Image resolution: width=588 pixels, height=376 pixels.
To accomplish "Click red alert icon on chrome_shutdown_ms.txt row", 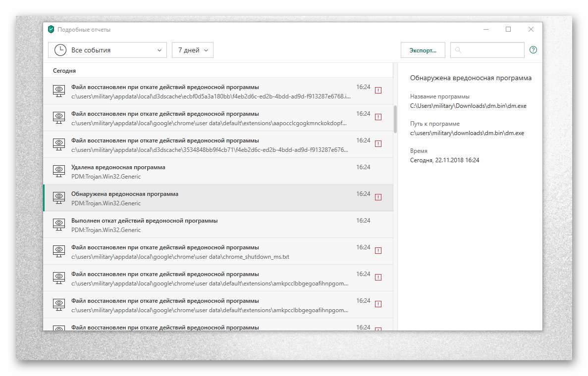I will point(378,251).
